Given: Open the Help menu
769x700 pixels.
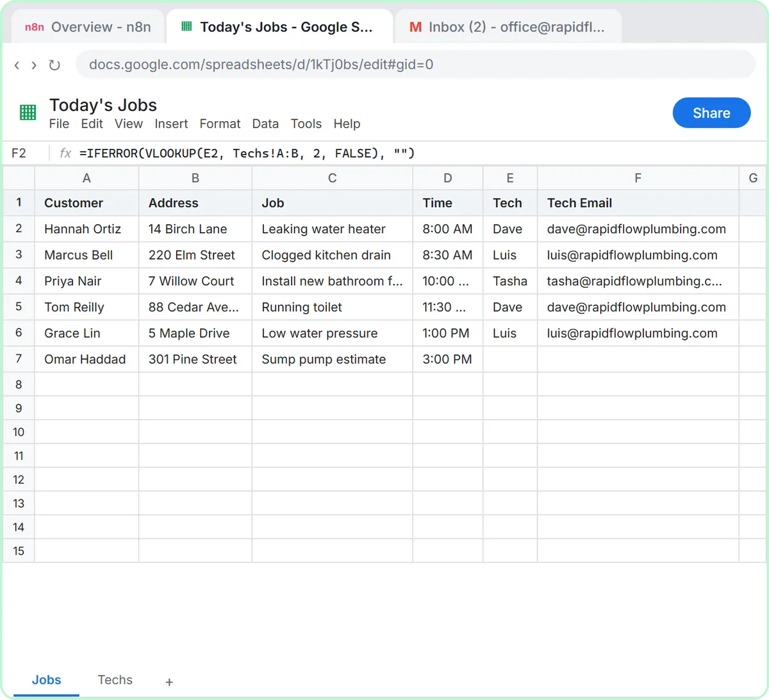Looking at the screenshot, I should (347, 124).
